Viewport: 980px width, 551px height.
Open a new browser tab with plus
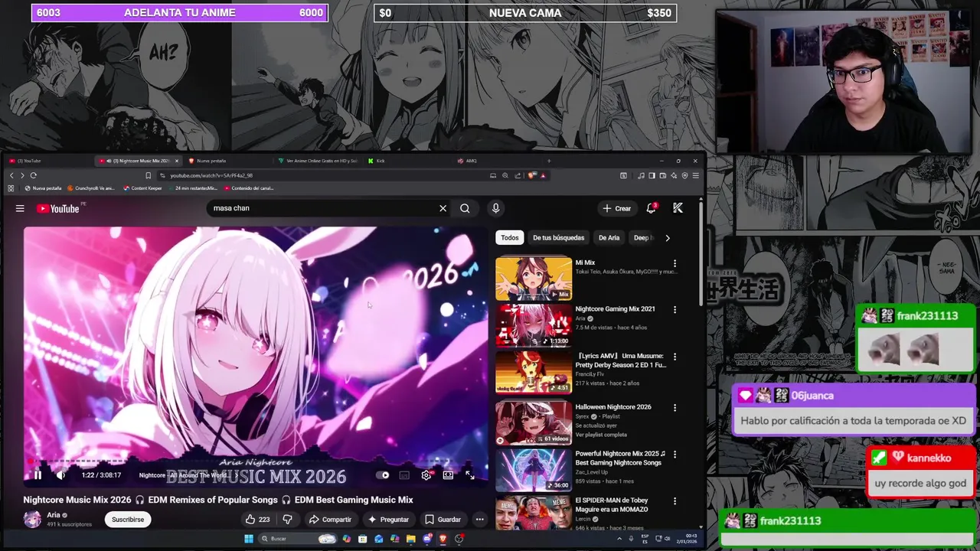click(x=548, y=161)
